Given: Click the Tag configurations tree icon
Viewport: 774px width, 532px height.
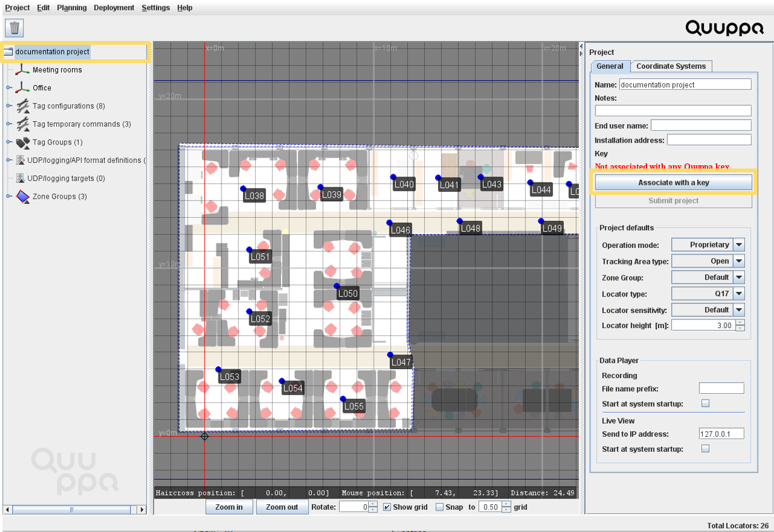Looking at the screenshot, I should (23, 106).
